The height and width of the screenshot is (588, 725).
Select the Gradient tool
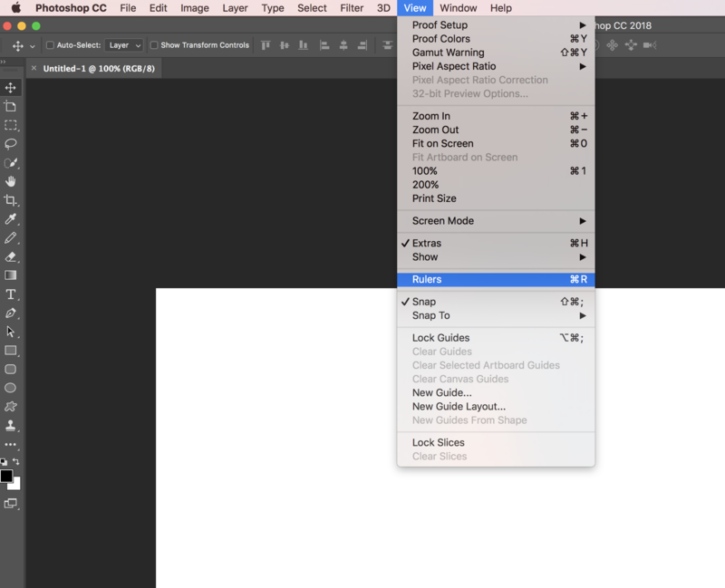coord(10,275)
